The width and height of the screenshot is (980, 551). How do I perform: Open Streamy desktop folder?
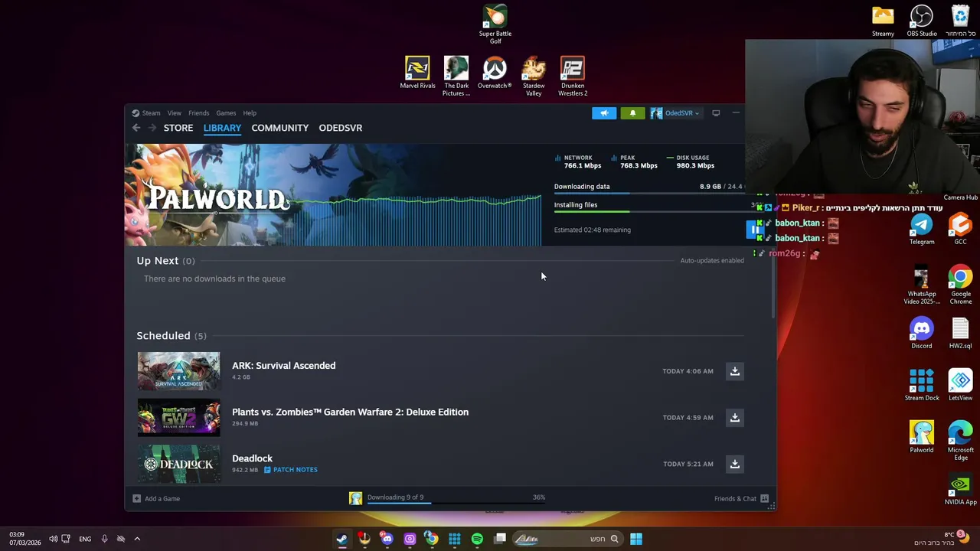tap(883, 21)
